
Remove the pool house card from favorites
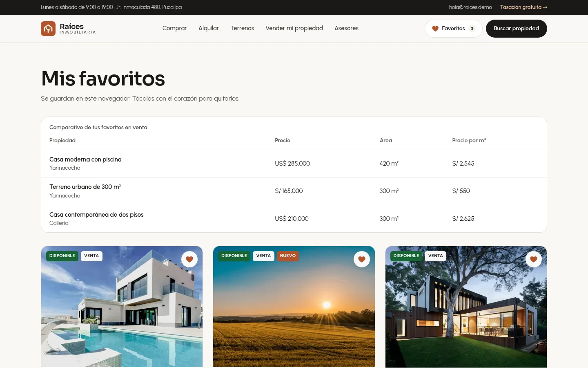[189, 259]
